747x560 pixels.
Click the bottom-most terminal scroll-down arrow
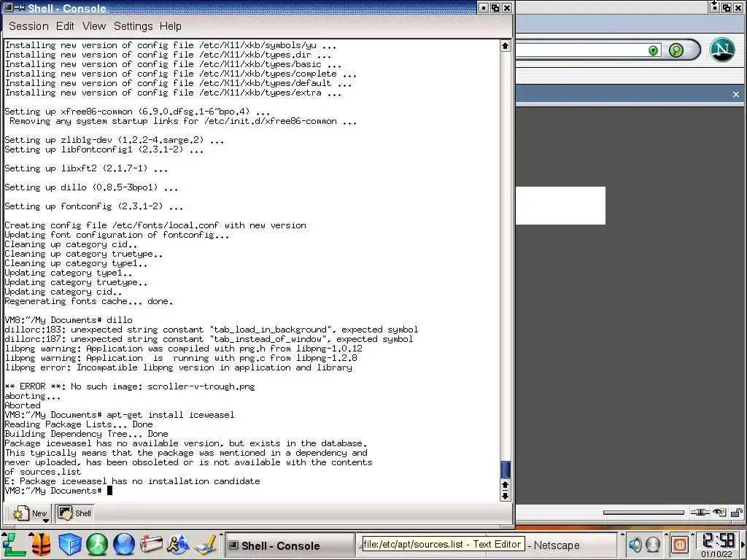pyautogui.click(x=505, y=496)
